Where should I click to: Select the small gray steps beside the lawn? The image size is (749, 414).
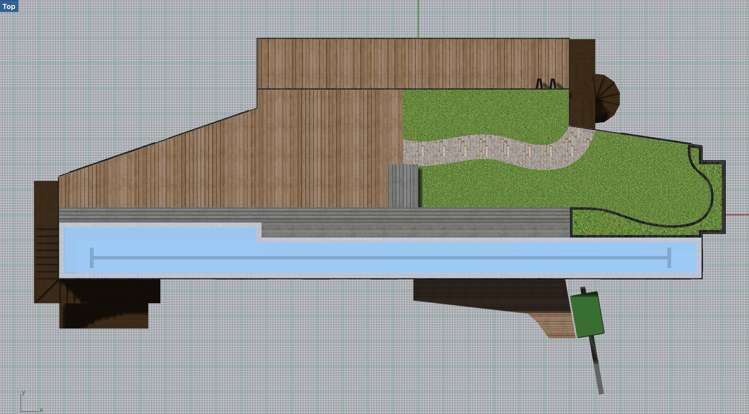403,186
